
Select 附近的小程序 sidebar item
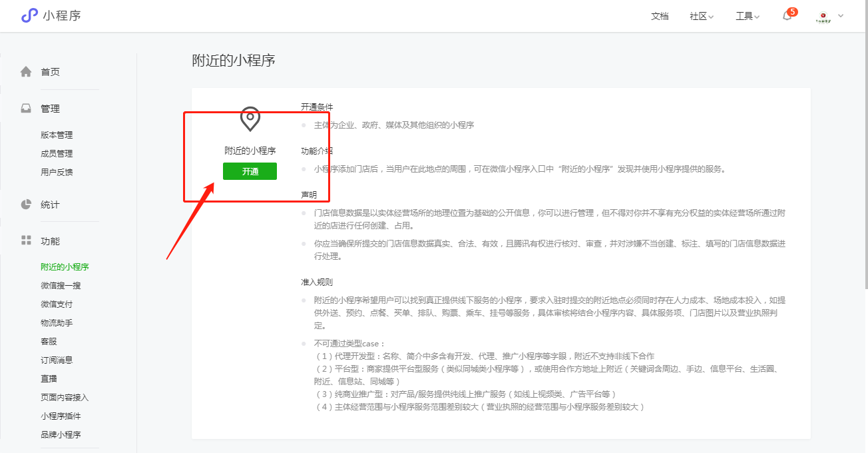(65, 266)
